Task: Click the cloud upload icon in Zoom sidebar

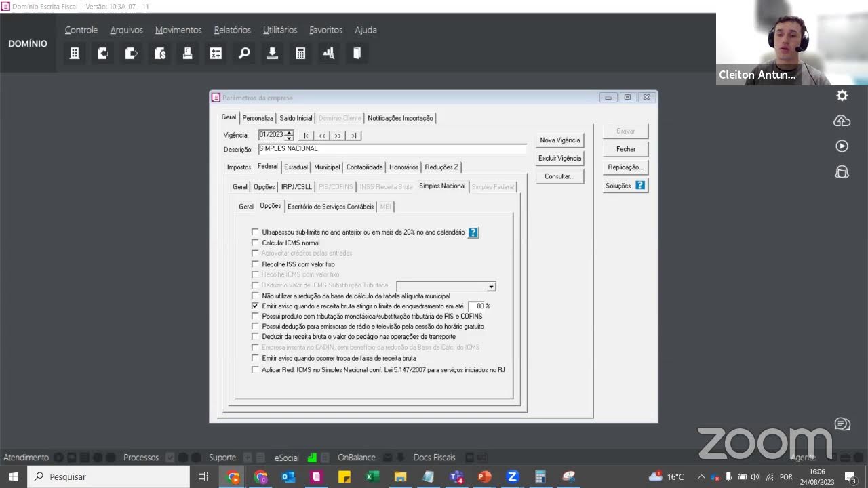Action: [842, 121]
